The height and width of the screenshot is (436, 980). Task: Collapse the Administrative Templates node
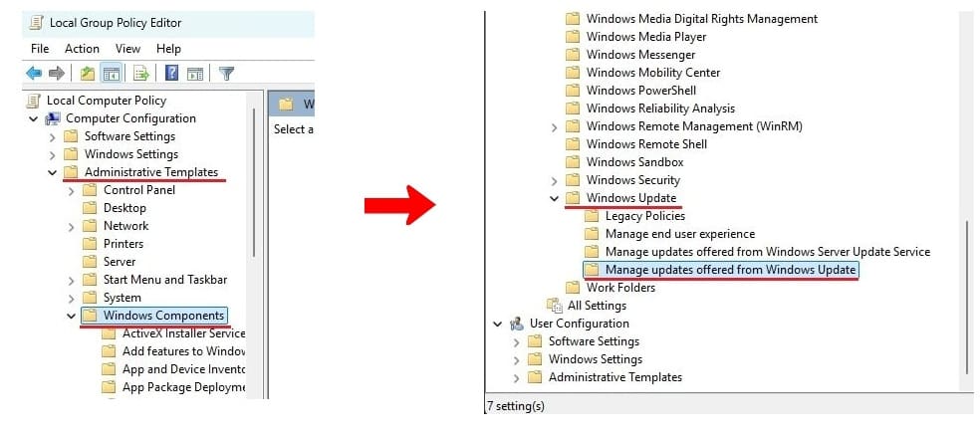coord(53,172)
